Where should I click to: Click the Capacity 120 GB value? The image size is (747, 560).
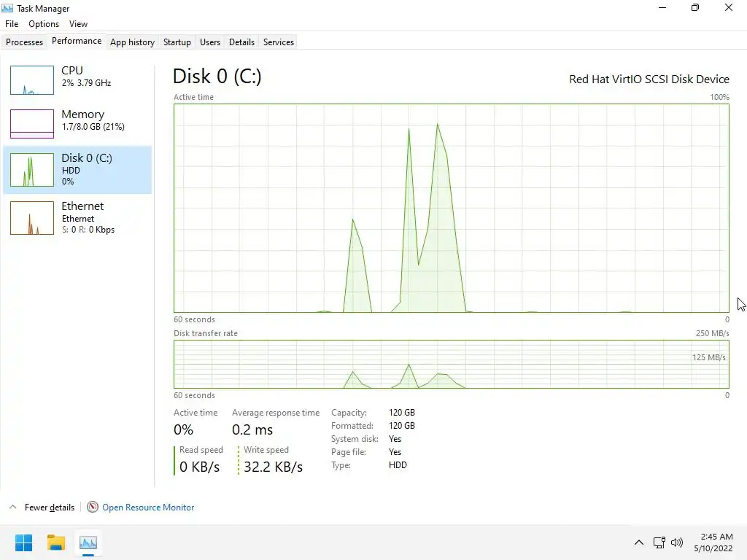[402, 413]
